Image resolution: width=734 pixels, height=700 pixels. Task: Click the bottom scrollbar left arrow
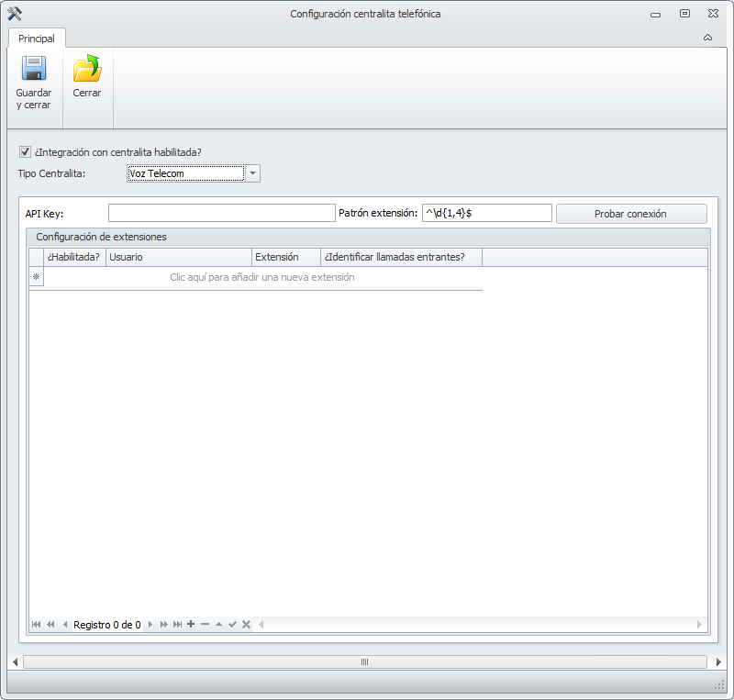15,661
